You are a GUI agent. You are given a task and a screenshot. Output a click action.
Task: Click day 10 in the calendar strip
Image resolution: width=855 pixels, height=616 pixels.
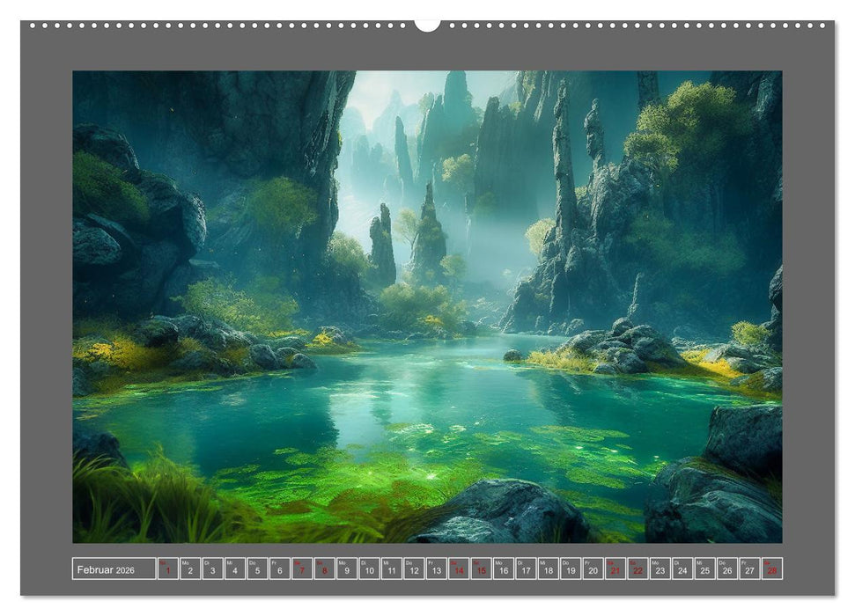point(369,569)
